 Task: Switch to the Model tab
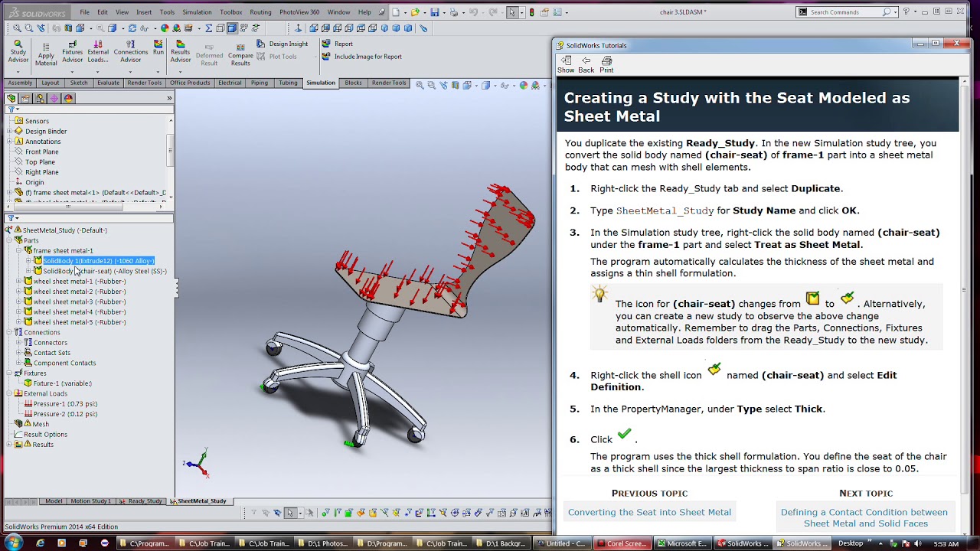54,501
